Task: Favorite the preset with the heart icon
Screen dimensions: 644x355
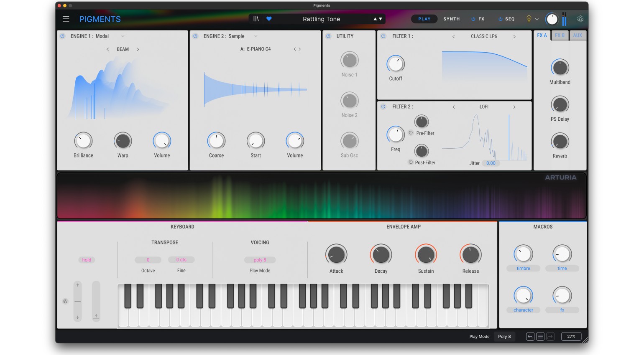Action: [269, 19]
